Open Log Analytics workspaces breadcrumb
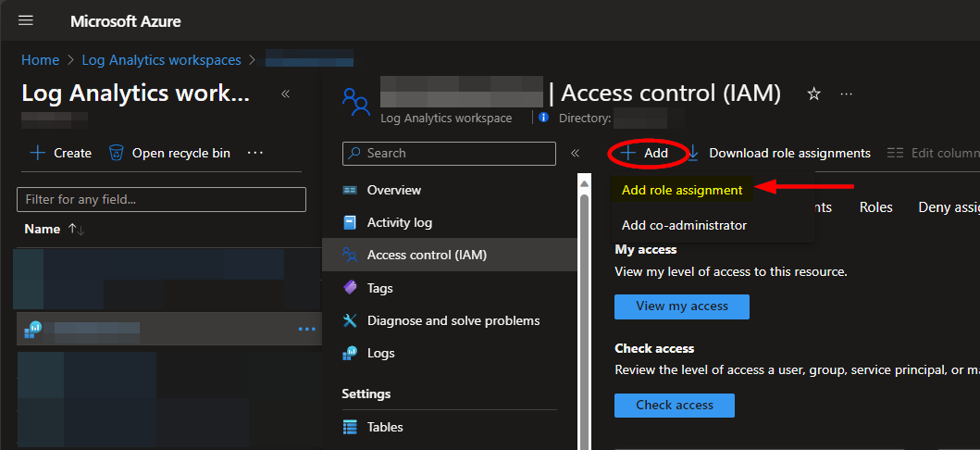This screenshot has height=450, width=980. tap(161, 60)
